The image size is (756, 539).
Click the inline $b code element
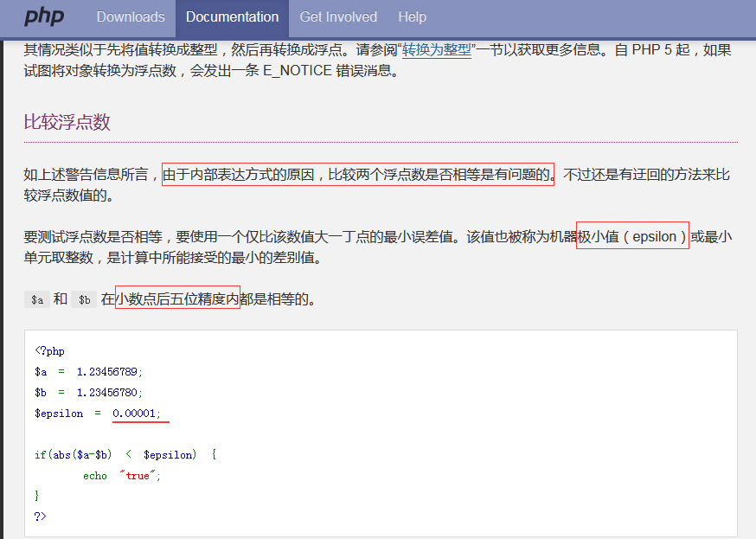tap(83, 299)
